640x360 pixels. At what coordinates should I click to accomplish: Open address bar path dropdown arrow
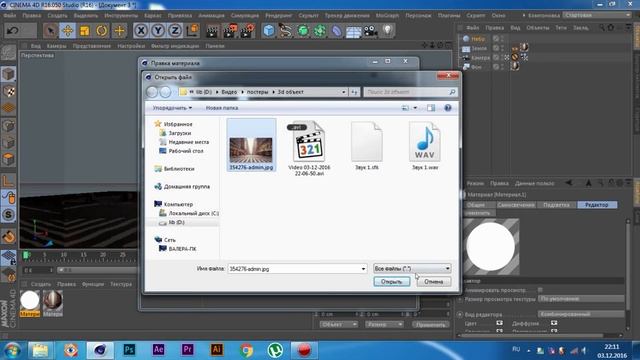point(344,92)
